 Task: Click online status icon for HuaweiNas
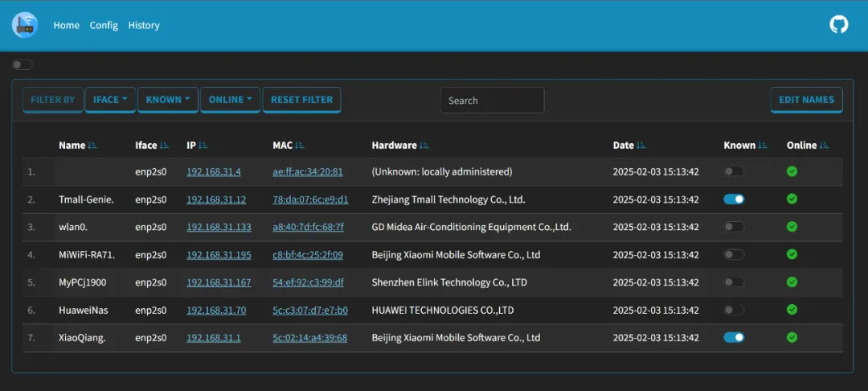coord(792,310)
